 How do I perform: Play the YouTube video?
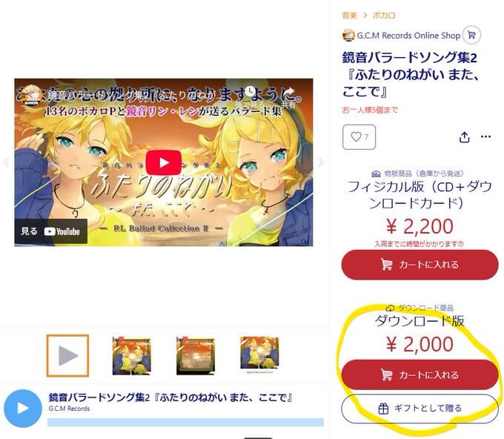tap(164, 162)
